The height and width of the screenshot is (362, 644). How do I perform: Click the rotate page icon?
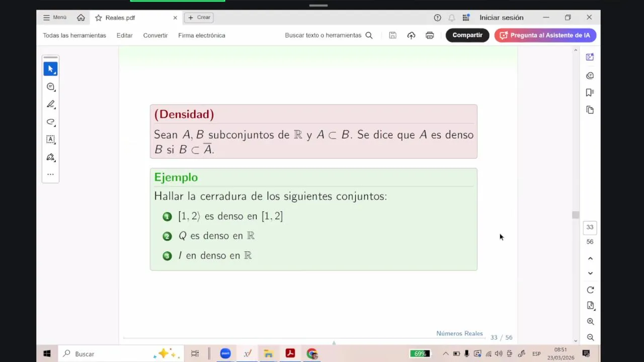[590, 290]
